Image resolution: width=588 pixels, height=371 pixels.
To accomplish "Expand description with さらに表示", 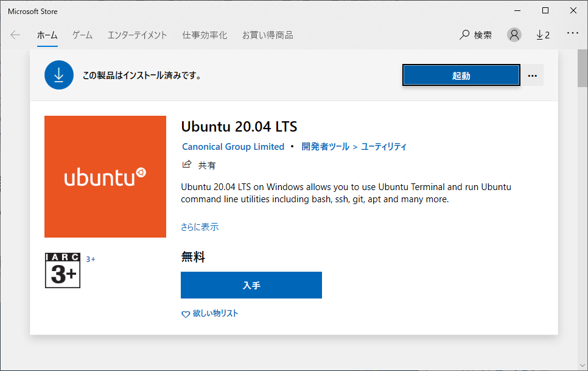I will coord(200,227).
